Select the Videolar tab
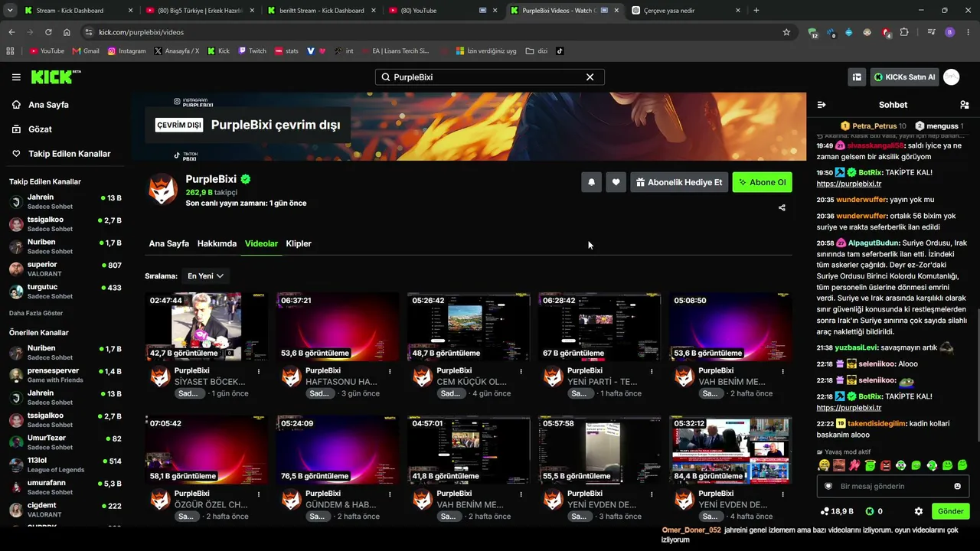This screenshot has width=980, height=551. [261, 243]
